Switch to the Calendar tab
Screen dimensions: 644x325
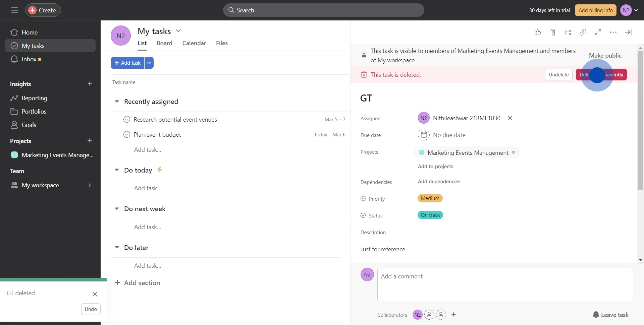pos(194,43)
